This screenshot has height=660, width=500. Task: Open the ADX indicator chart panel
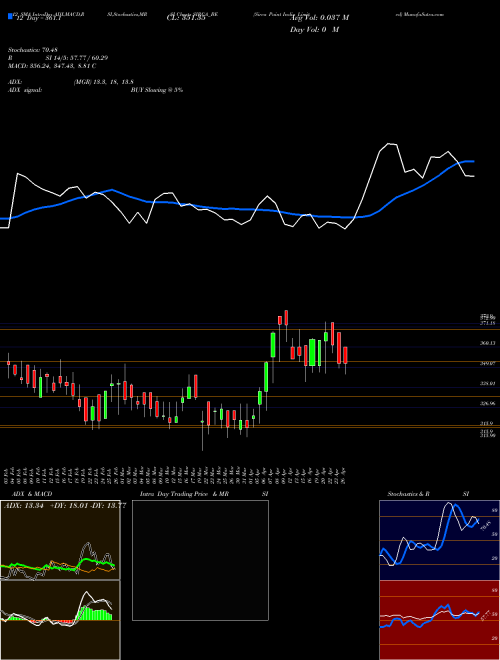click(60, 540)
